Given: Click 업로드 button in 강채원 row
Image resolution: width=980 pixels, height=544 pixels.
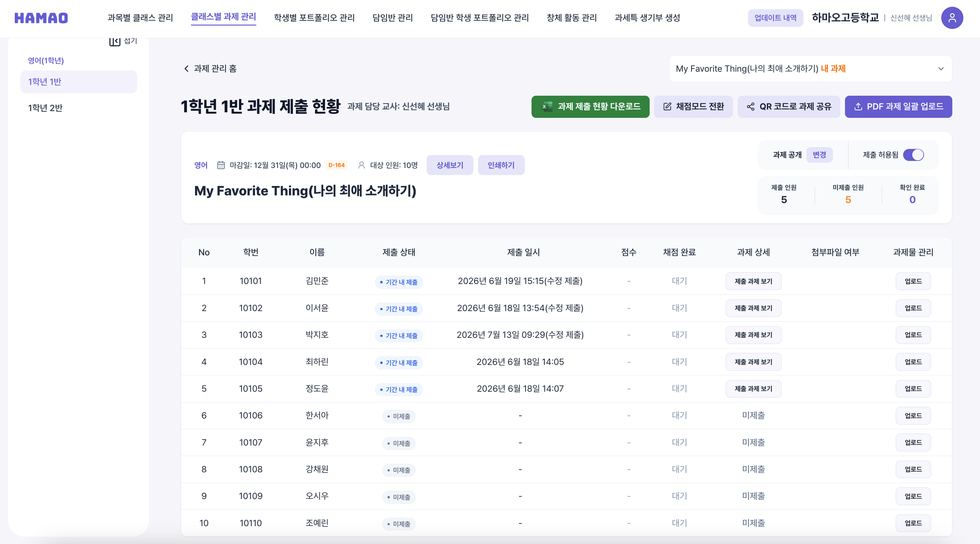Looking at the screenshot, I should pos(913,470).
